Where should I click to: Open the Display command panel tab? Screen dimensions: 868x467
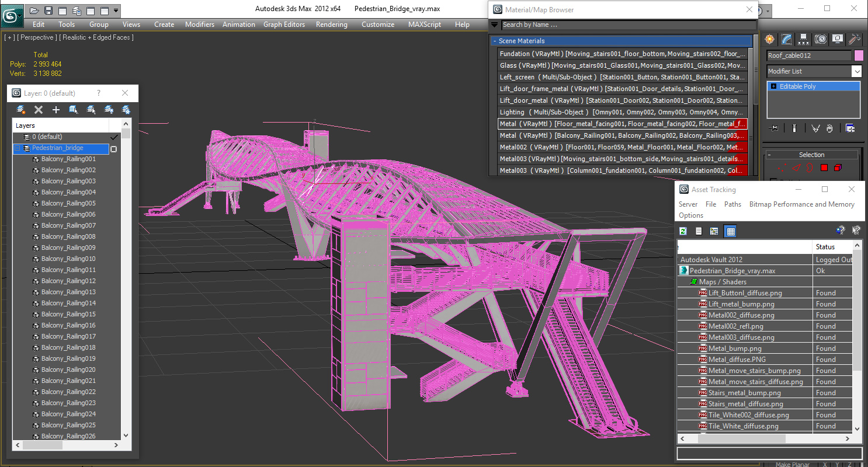(x=838, y=39)
